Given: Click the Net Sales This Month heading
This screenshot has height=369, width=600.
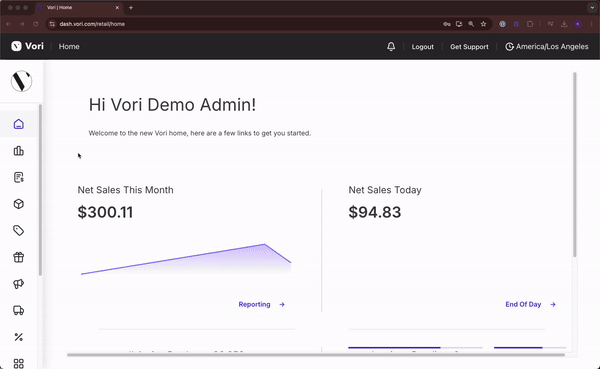Looking at the screenshot, I should click(125, 190).
